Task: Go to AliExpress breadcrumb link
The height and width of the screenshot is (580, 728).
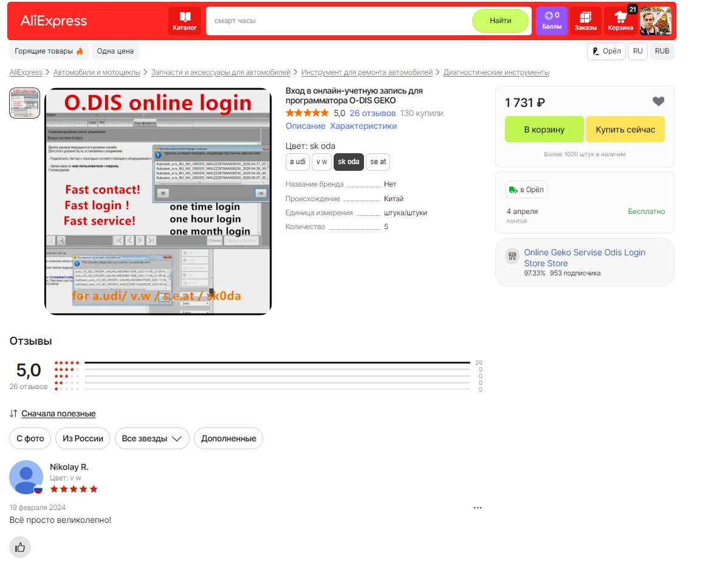Action: (26, 72)
